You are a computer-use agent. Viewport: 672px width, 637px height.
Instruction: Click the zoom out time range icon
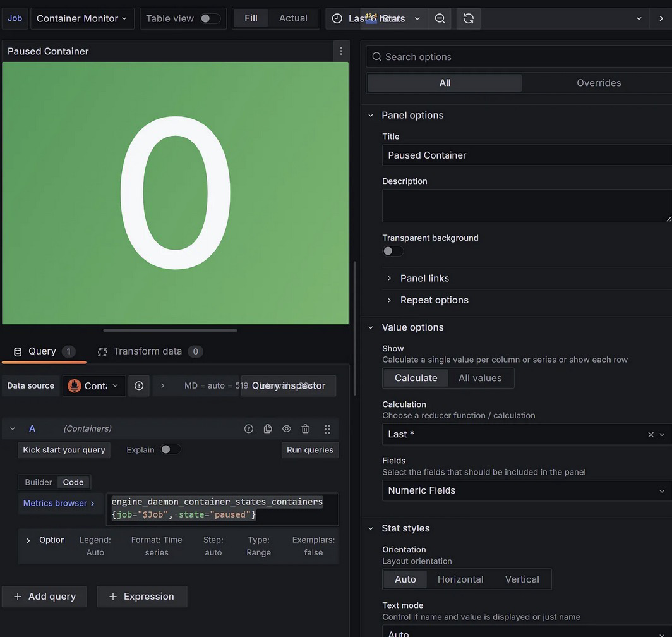(440, 18)
